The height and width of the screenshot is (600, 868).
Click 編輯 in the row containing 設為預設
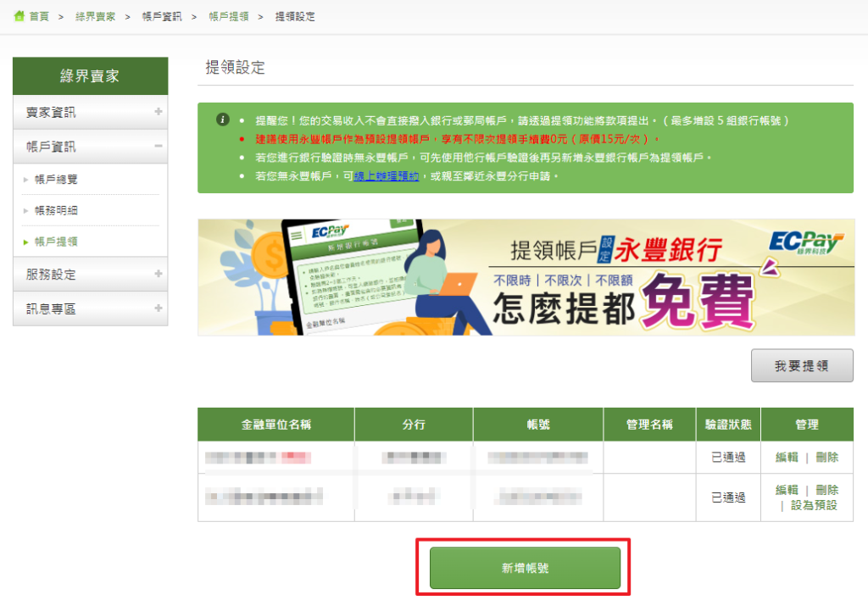[787, 490]
